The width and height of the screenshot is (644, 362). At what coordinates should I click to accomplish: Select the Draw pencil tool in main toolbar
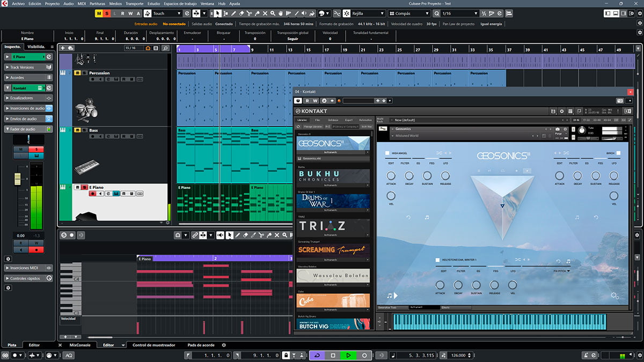(x=232, y=13)
